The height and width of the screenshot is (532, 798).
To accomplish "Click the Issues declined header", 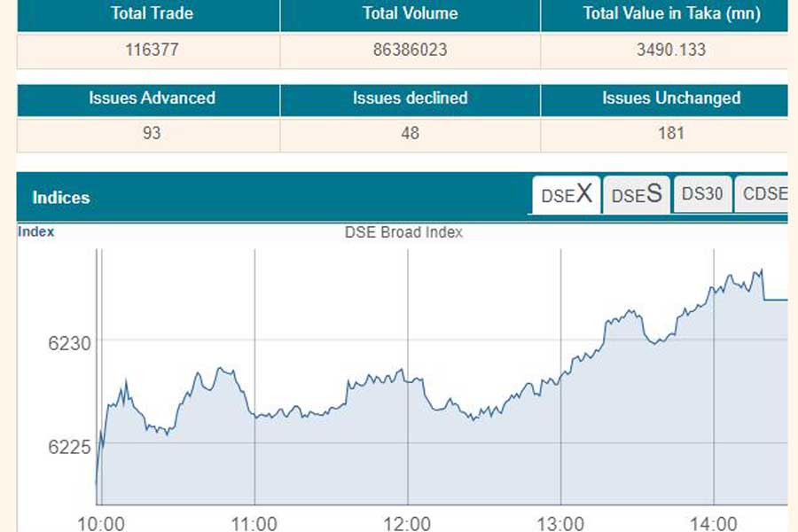I will pyautogui.click(x=408, y=98).
